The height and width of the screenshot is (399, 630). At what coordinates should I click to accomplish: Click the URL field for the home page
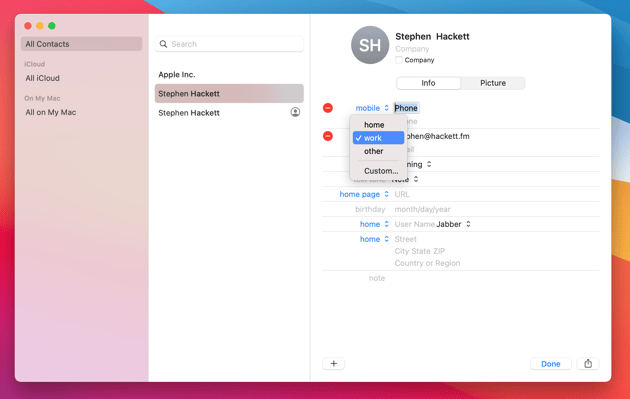click(402, 194)
